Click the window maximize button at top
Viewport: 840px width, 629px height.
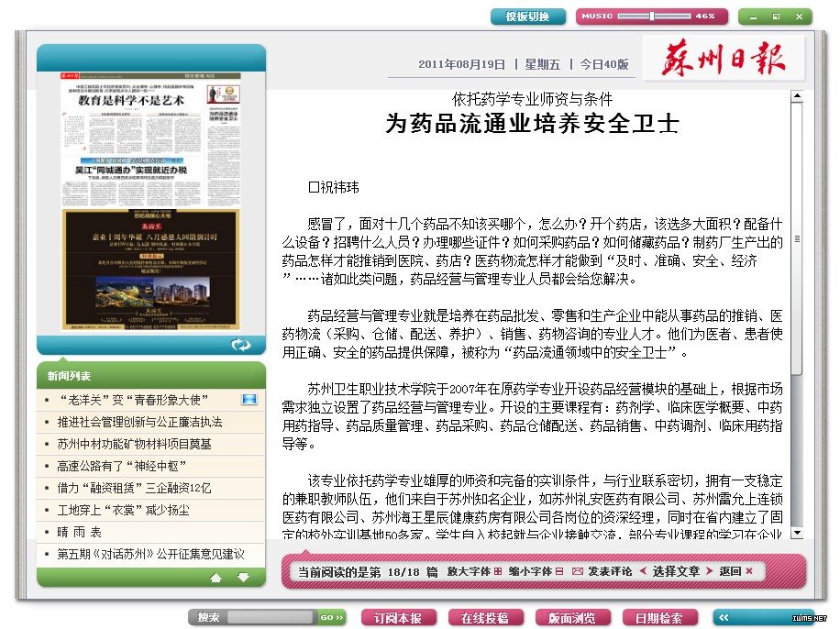coord(776,17)
